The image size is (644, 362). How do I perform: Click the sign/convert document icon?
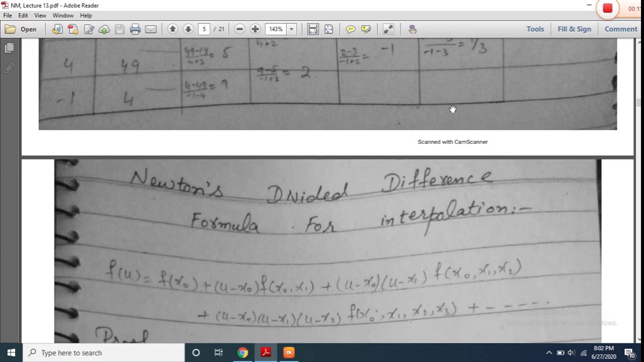point(57,29)
